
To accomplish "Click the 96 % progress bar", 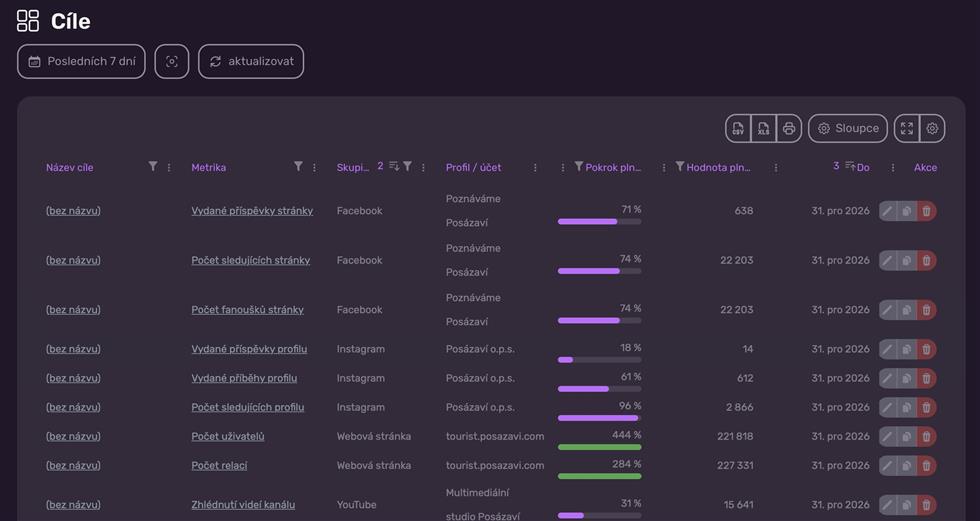I will (599, 418).
